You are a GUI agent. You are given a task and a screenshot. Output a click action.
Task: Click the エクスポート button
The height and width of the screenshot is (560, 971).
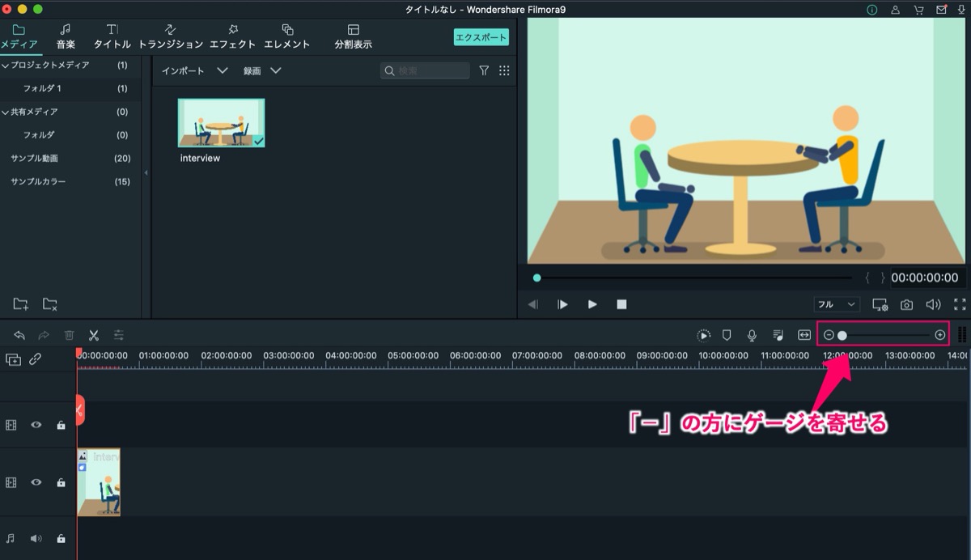[x=481, y=37]
